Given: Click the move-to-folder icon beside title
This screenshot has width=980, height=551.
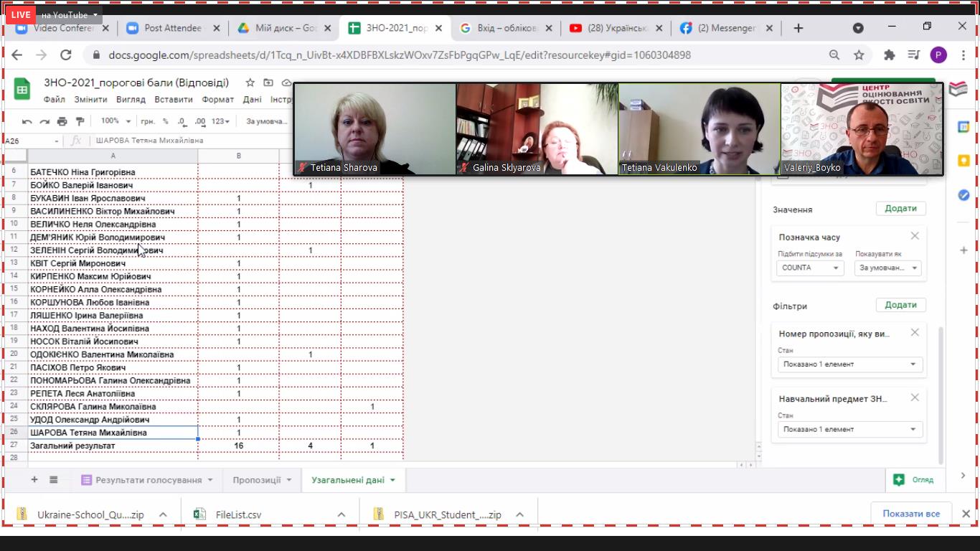Looking at the screenshot, I should click(268, 83).
